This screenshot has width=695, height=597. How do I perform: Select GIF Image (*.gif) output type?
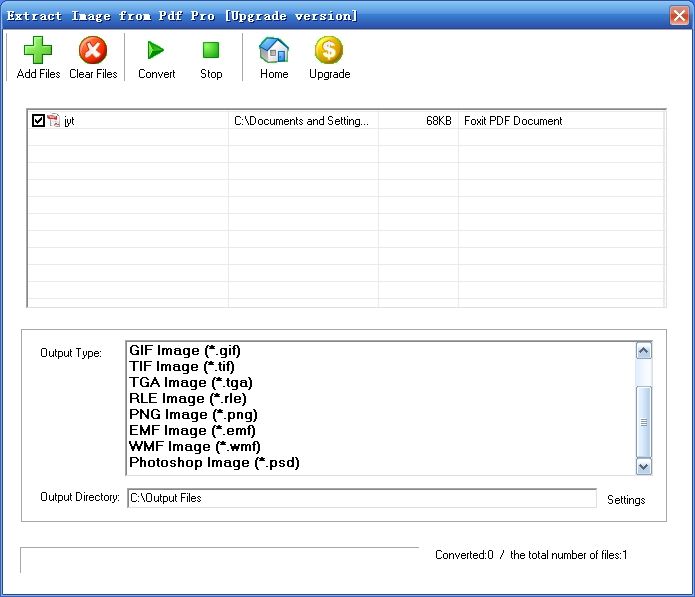pyautogui.click(x=185, y=351)
